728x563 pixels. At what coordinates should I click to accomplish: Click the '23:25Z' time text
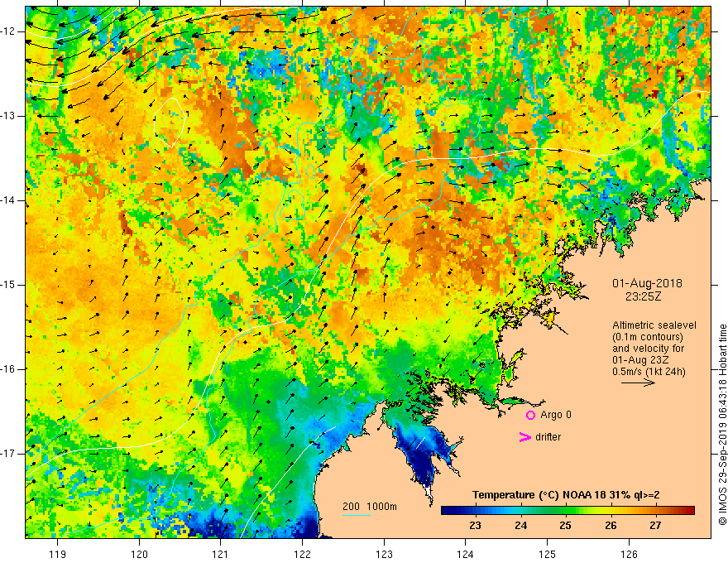coord(643,296)
